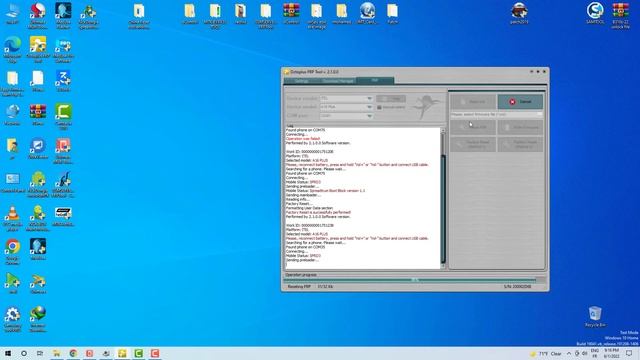
Task: Show hidden system tray icons
Action: pyautogui.click(x=569, y=353)
